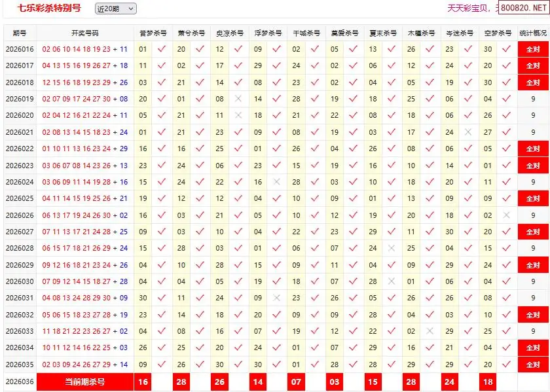The width and height of the screenshot is (550, 392).
Task: Click the gray X in row 2026030
Action: pos(392,281)
